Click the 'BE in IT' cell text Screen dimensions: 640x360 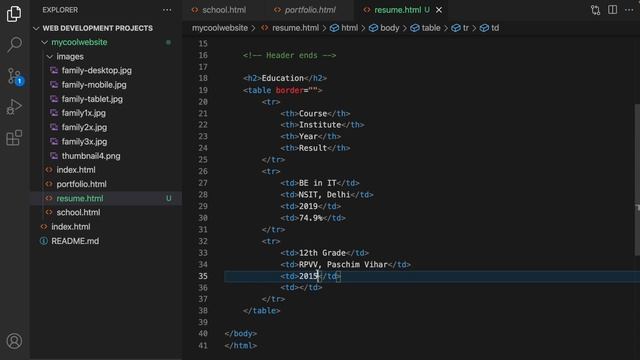pyautogui.click(x=317, y=183)
